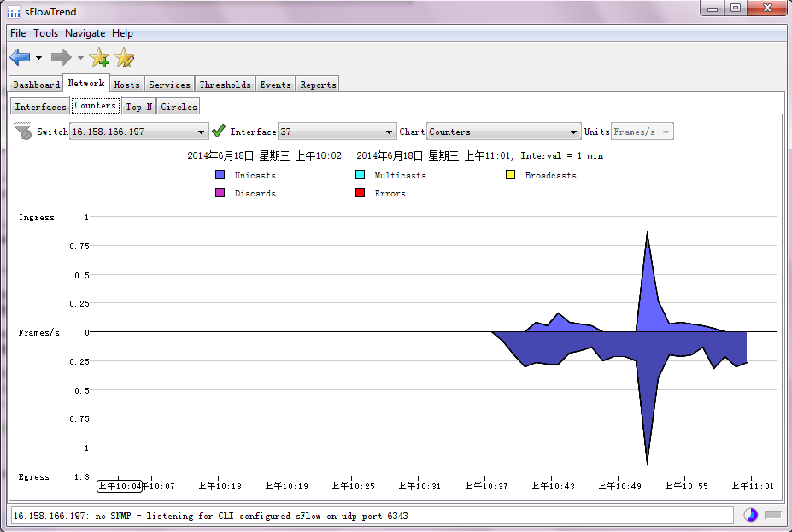Click the Unicasts legend label
The height and width of the screenshot is (532, 792).
coord(255,176)
